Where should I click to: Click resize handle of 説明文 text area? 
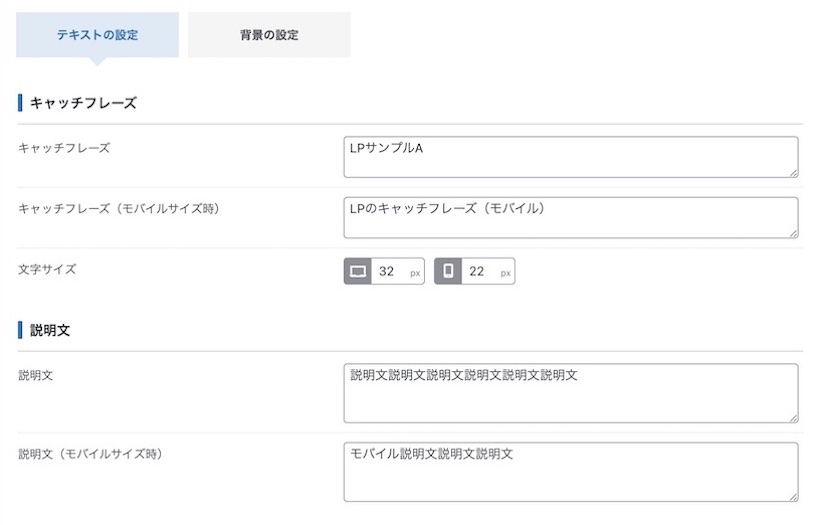pos(794,418)
